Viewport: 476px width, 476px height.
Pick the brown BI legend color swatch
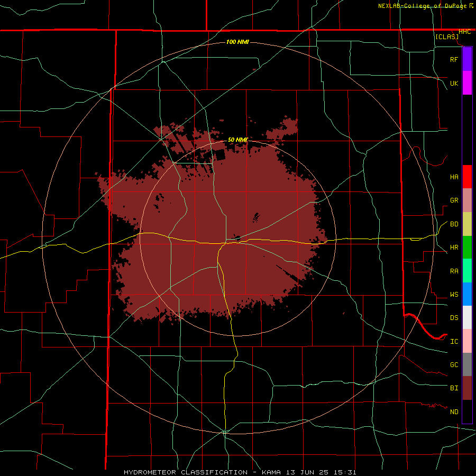(x=467, y=388)
